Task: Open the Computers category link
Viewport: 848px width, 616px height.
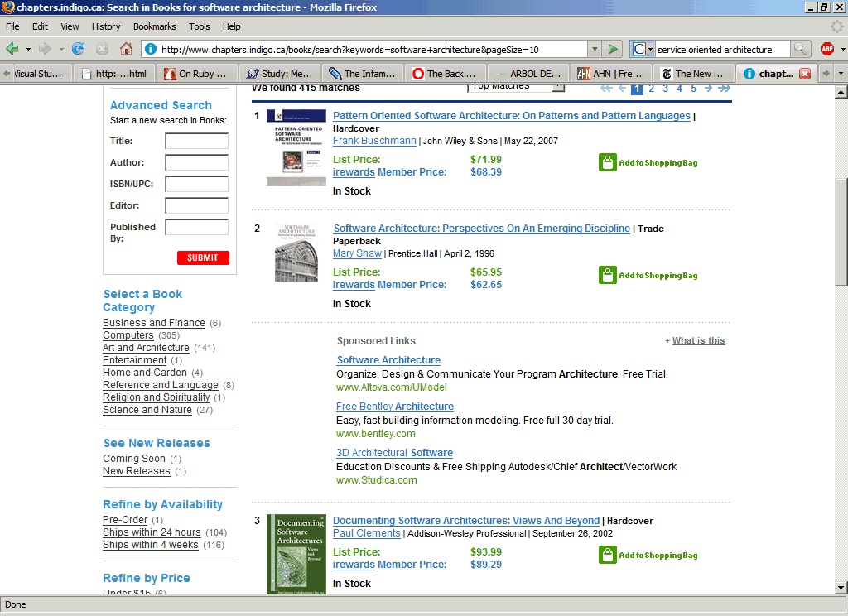Action: pos(128,335)
